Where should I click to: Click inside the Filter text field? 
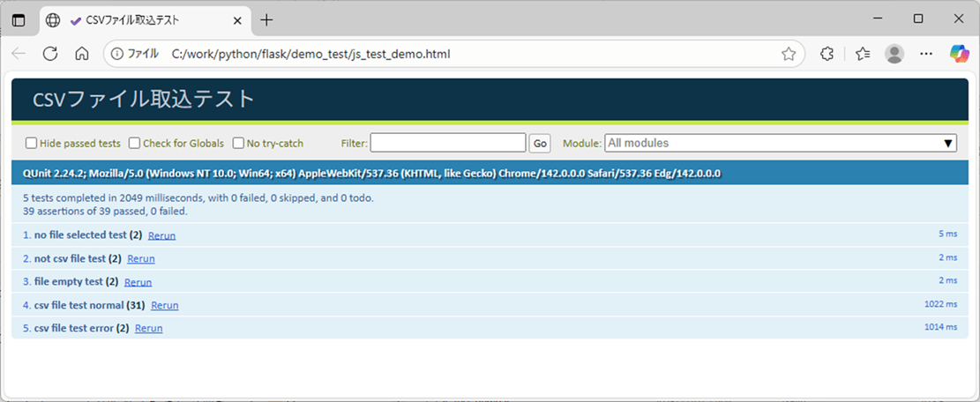click(x=447, y=143)
